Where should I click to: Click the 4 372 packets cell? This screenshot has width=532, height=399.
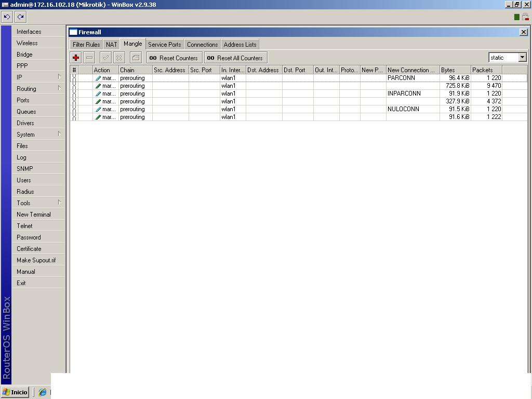coord(486,101)
